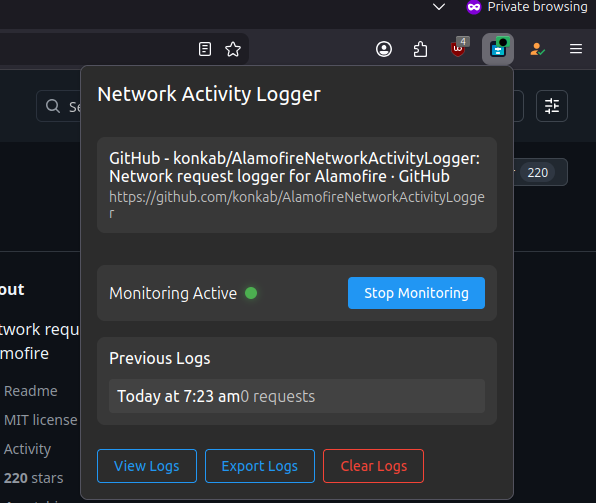Click the Monitoring Active status label
Screen dimensions: 596x503
click(173, 294)
